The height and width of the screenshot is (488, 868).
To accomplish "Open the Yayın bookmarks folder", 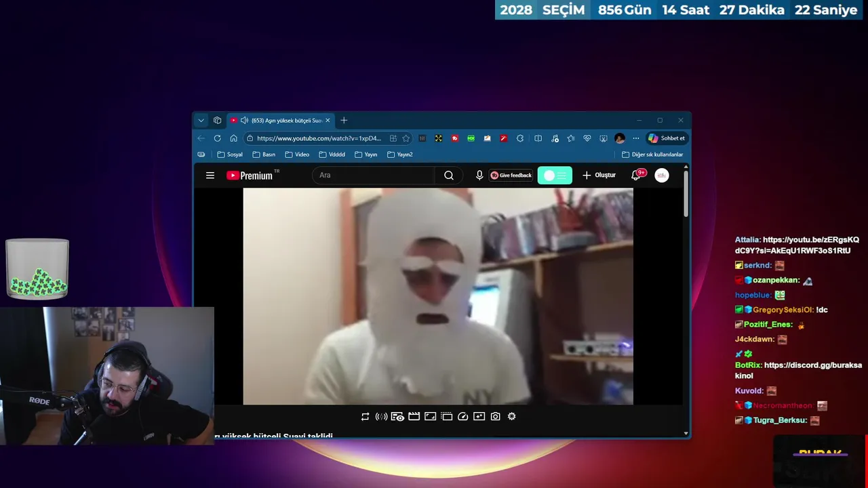I will point(366,155).
